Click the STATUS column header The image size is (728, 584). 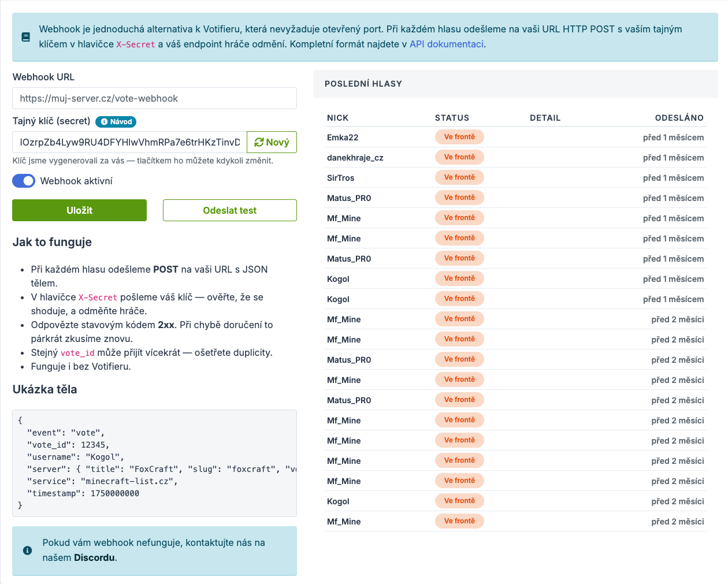[452, 118]
